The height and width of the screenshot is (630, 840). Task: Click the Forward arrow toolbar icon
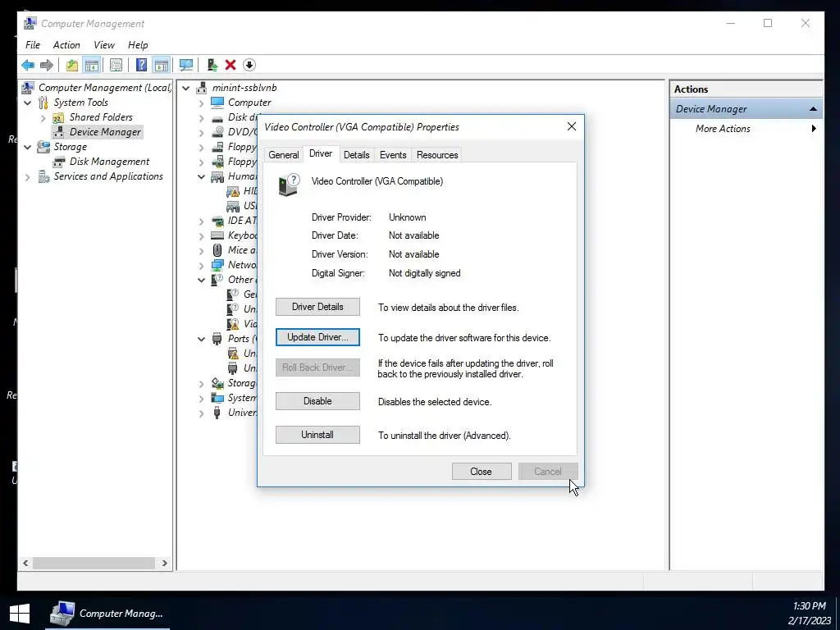tap(47, 66)
